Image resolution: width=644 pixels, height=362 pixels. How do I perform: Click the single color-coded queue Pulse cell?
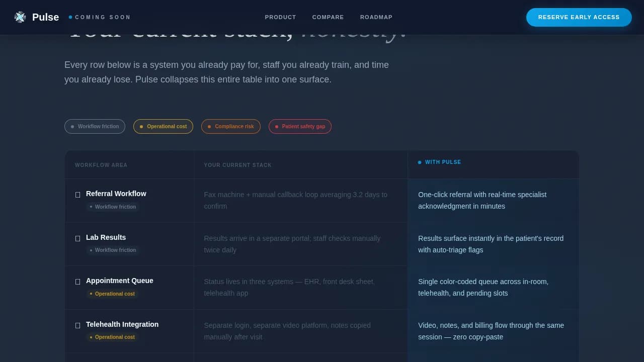tap(494, 287)
